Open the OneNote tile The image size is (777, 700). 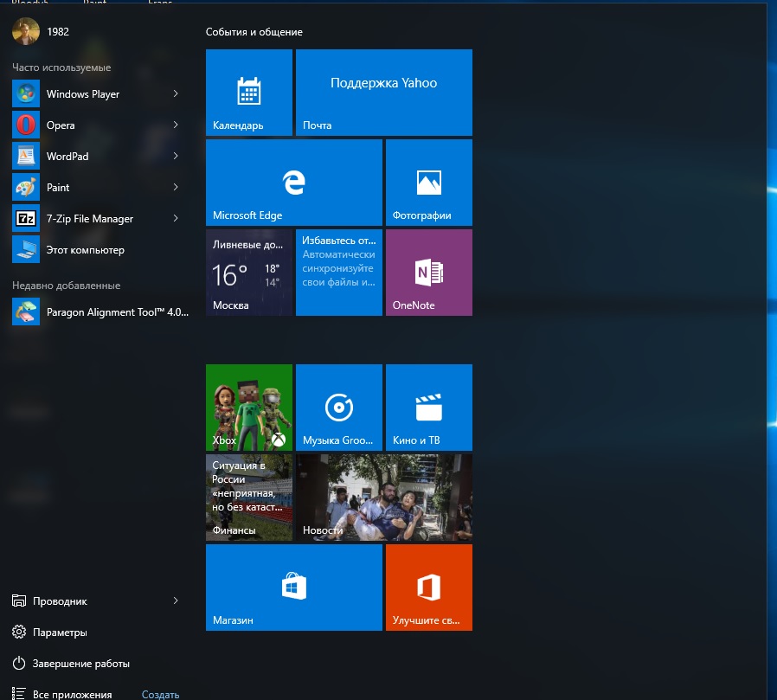tap(428, 273)
